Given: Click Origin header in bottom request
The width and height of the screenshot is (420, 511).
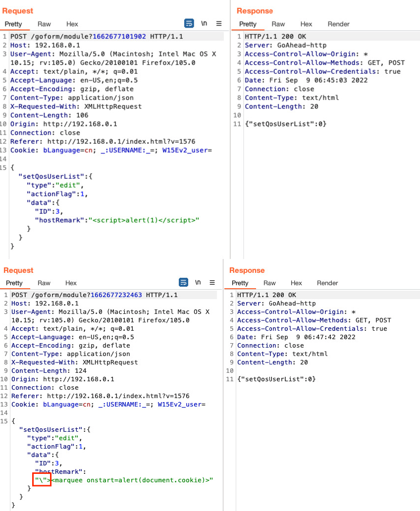Looking at the screenshot, I should tap(62, 379).
